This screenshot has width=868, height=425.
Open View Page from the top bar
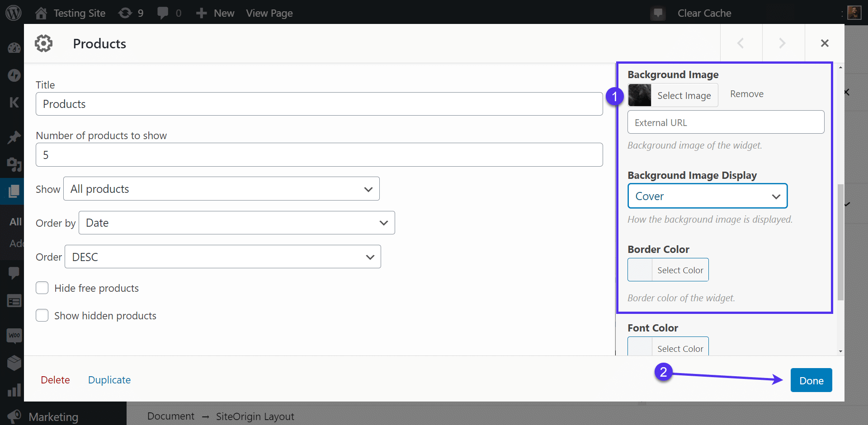[x=269, y=13]
